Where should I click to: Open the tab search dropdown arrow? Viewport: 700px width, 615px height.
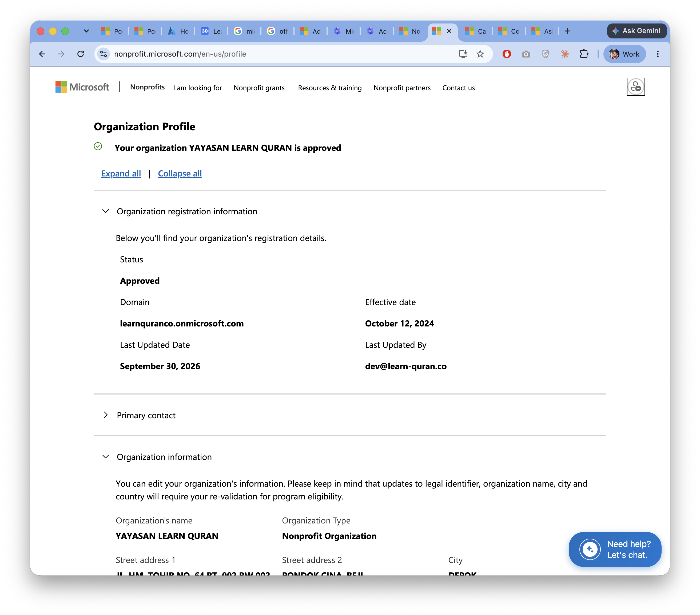[86, 31]
